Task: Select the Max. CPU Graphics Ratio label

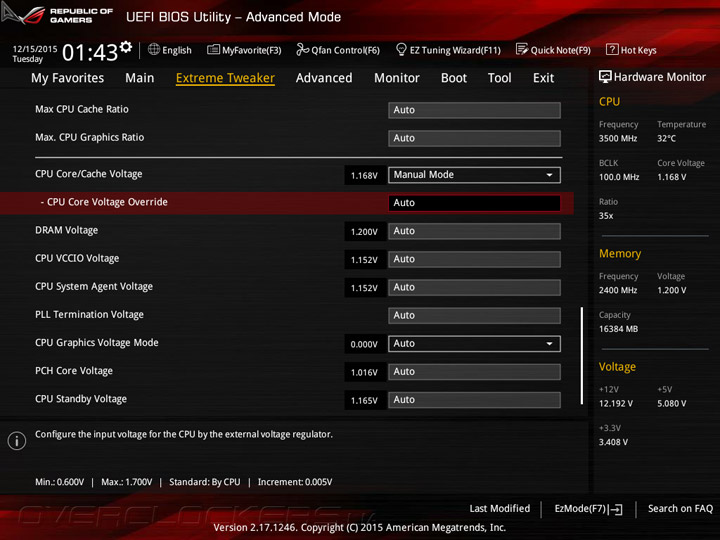Action: (x=90, y=137)
